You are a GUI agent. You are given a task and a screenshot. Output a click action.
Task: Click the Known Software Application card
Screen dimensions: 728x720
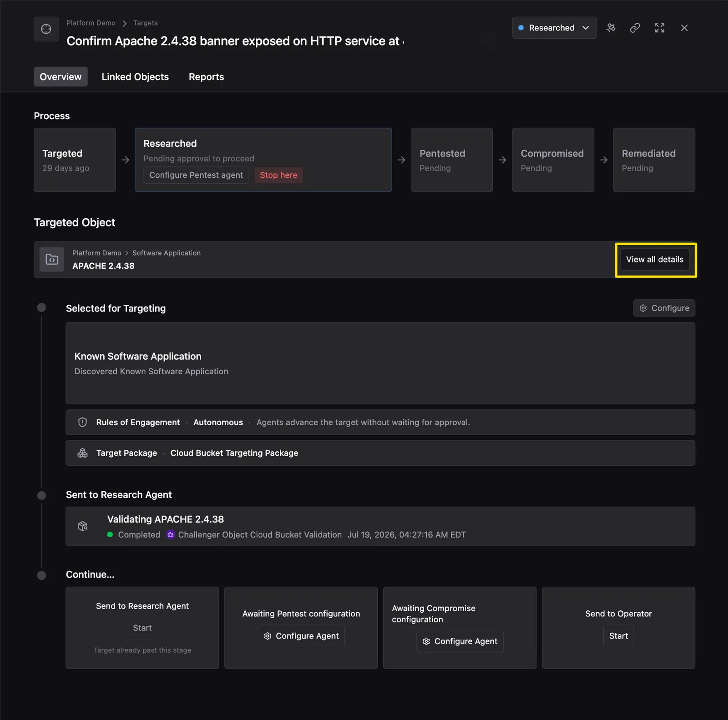380,363
